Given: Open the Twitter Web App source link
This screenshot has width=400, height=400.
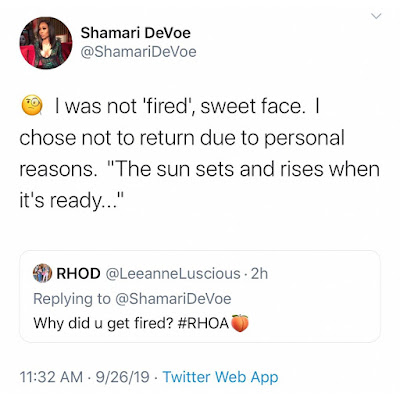Looking at the screenshot, I should 220,377.
